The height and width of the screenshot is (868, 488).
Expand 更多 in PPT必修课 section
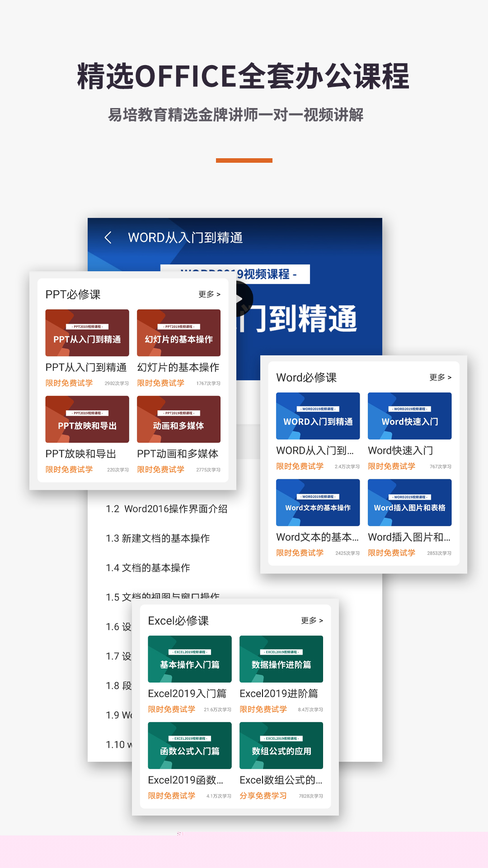(x=209, y=294)
